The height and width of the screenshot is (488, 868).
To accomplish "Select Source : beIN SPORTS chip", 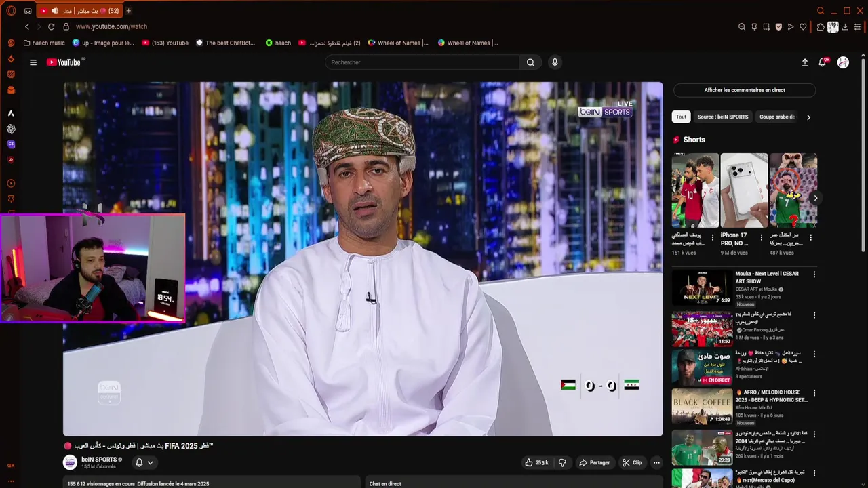I will click(x=723, y=117).
